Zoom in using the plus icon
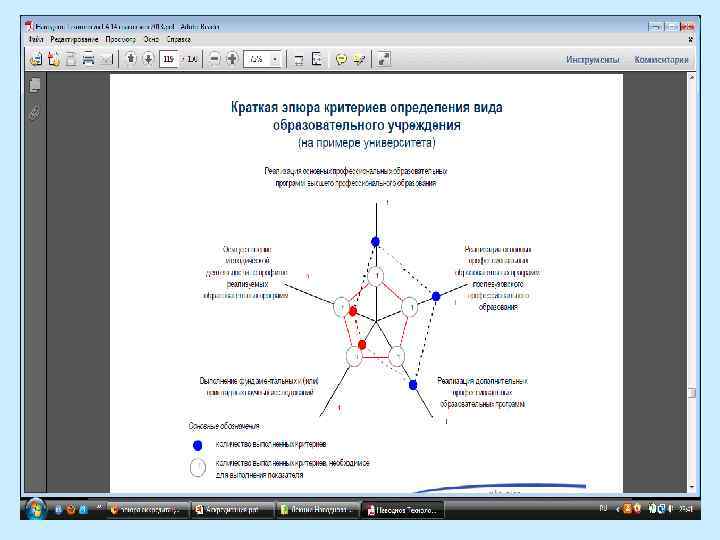Viewport: 720px width, 540px height. [x=232, y=59]
